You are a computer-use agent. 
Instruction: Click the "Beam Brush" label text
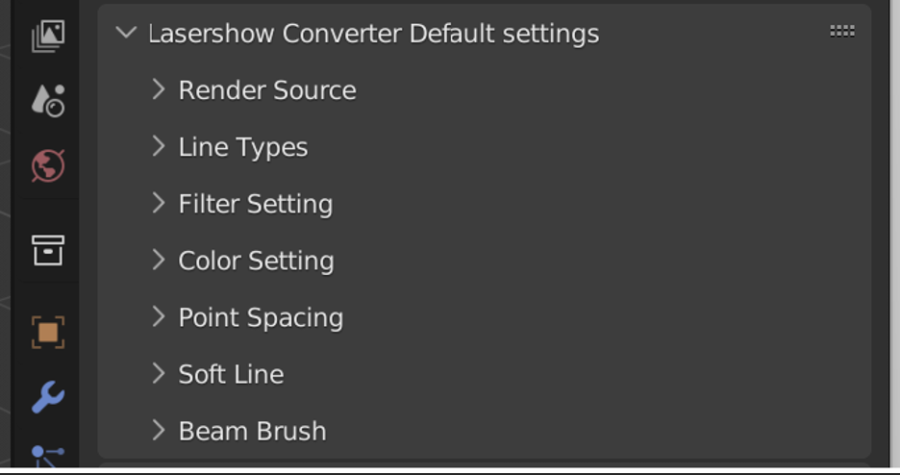(x=252, y=431)
